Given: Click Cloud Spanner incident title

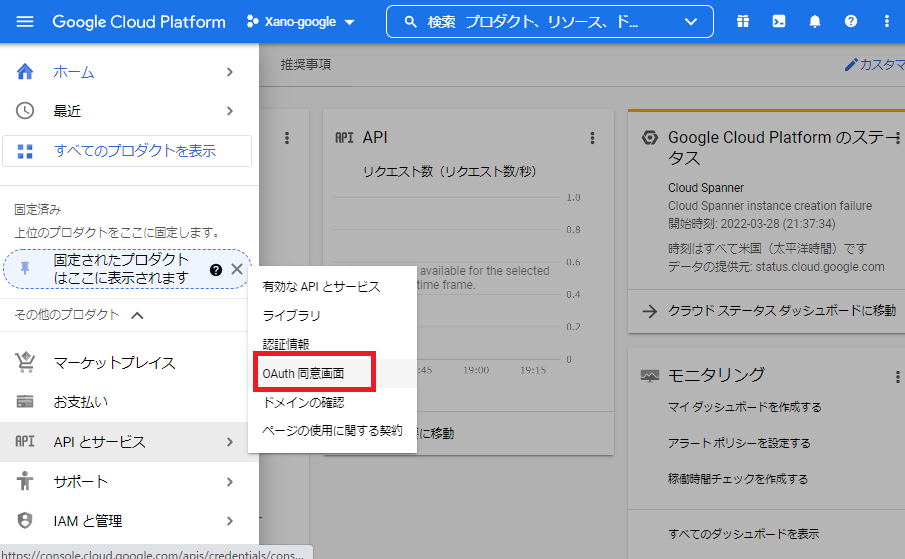Looking at the screenshot, I should point(705,188).
